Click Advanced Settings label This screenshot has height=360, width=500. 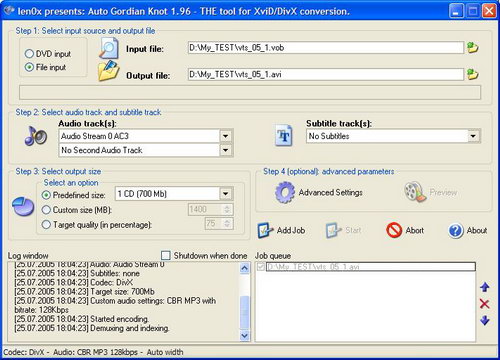click(x=330, y=192)
